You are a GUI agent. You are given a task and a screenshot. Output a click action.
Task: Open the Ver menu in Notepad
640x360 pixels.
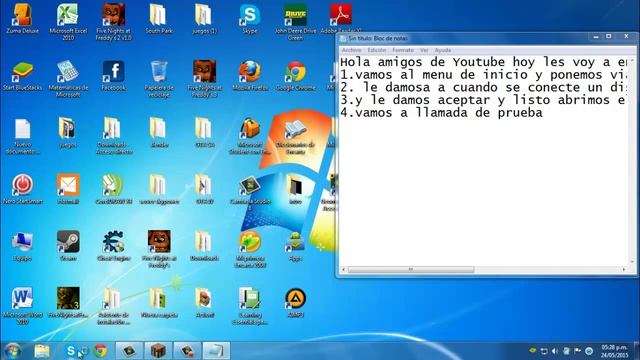pyautogui.click(x=424, y=50)
